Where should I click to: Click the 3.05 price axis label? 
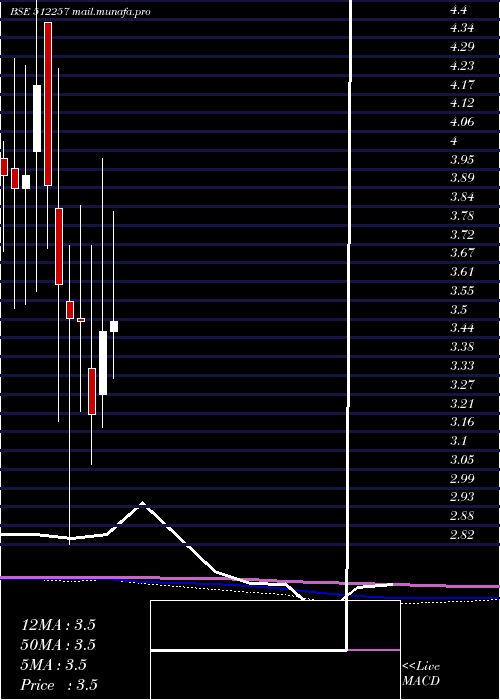462,460
